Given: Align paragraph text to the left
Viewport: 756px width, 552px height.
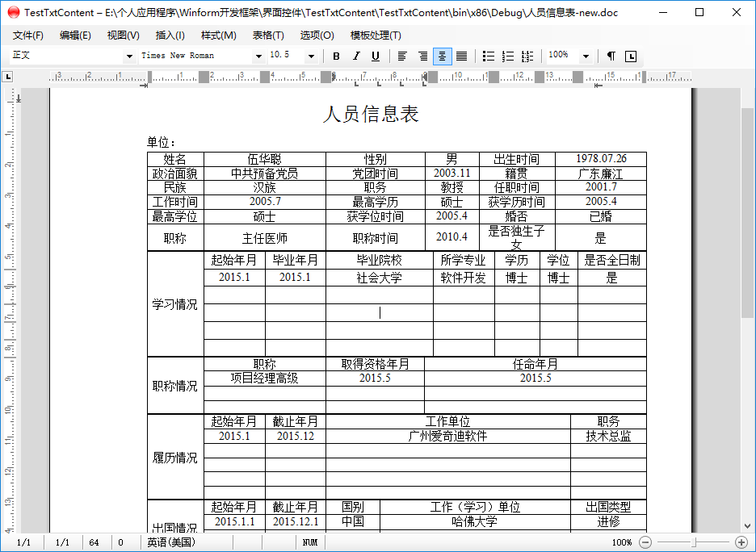Looking at the screenshot, I should coord(402,56).
